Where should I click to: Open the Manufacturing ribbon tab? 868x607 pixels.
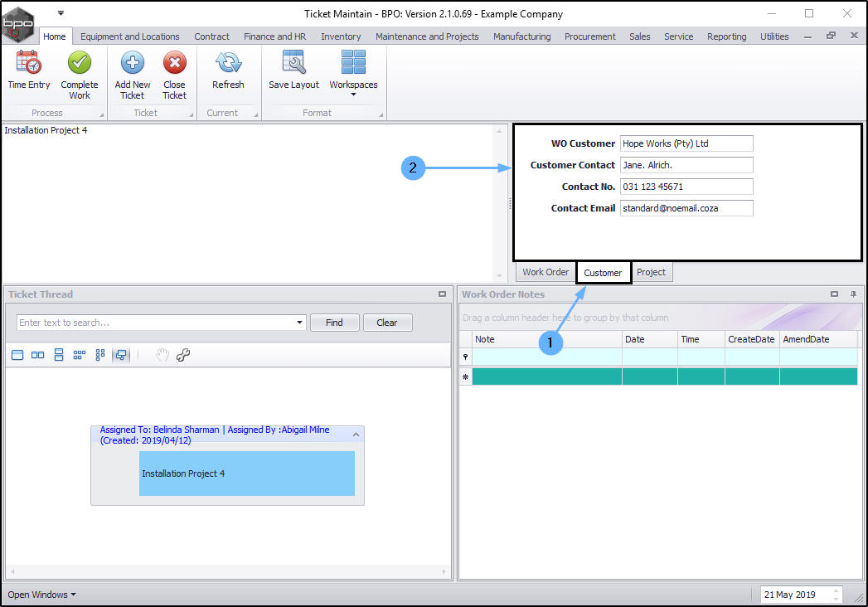click(x=522, y=36)
